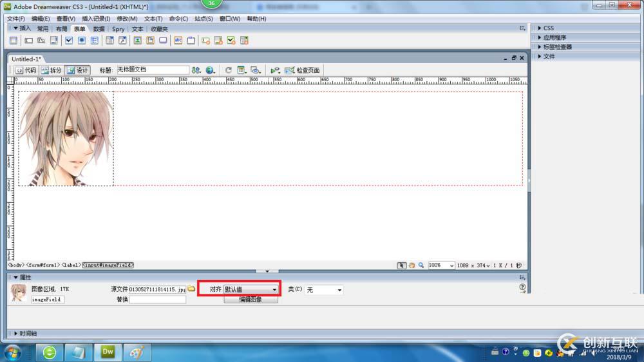The width and height of the screenshot is (644, 362).
Task: Open the 站点(S) menu
Action: coord(204,19)
